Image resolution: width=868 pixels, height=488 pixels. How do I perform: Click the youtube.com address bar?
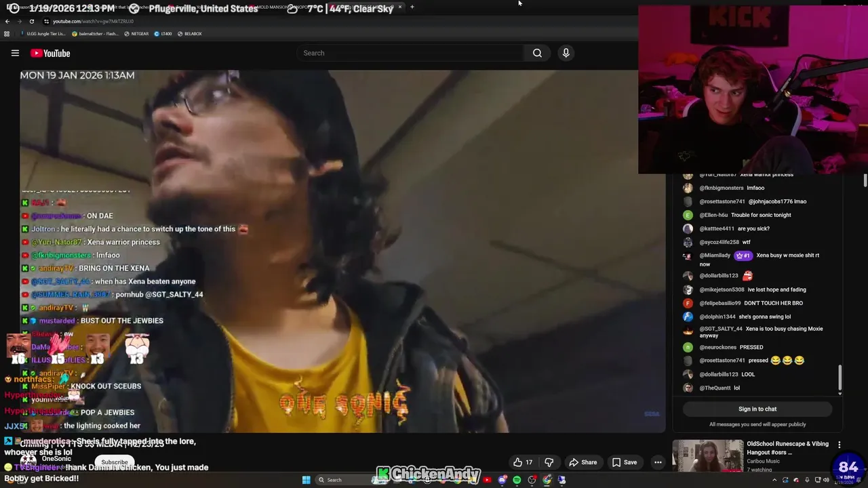point(93,21)
